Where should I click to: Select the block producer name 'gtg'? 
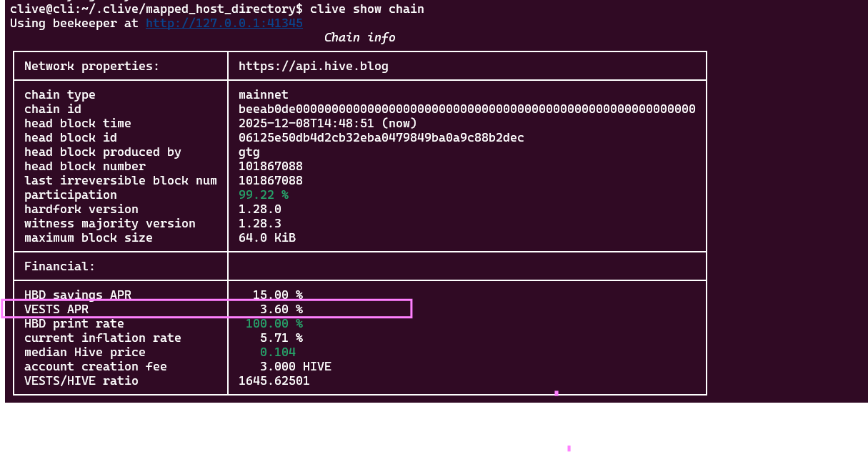(x=249, y=152)
